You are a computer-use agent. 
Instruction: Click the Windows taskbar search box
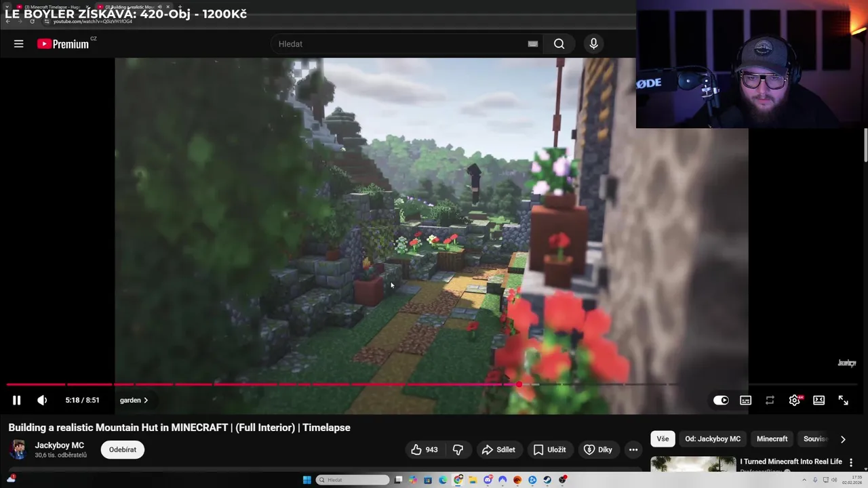tap(353, 480)
